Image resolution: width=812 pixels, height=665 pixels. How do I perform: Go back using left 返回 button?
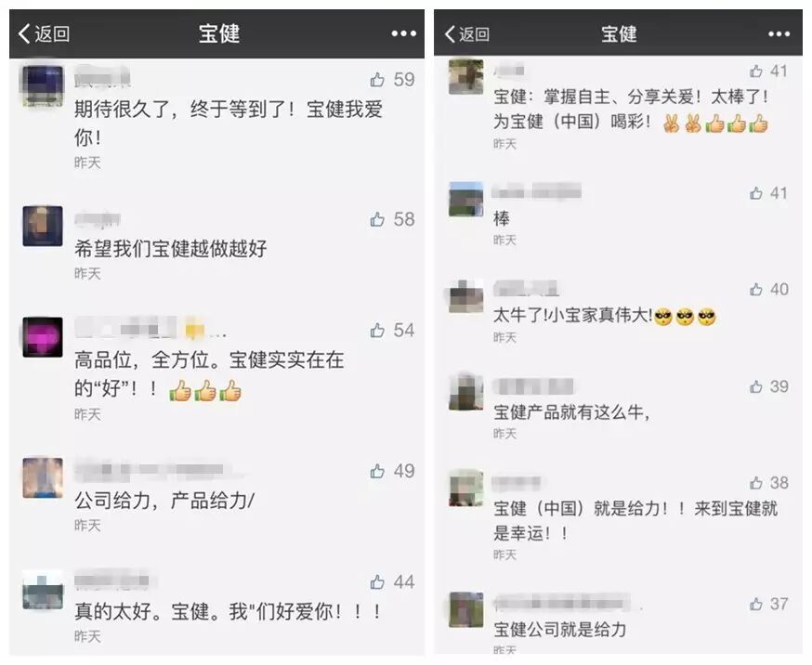coord(44,33)
